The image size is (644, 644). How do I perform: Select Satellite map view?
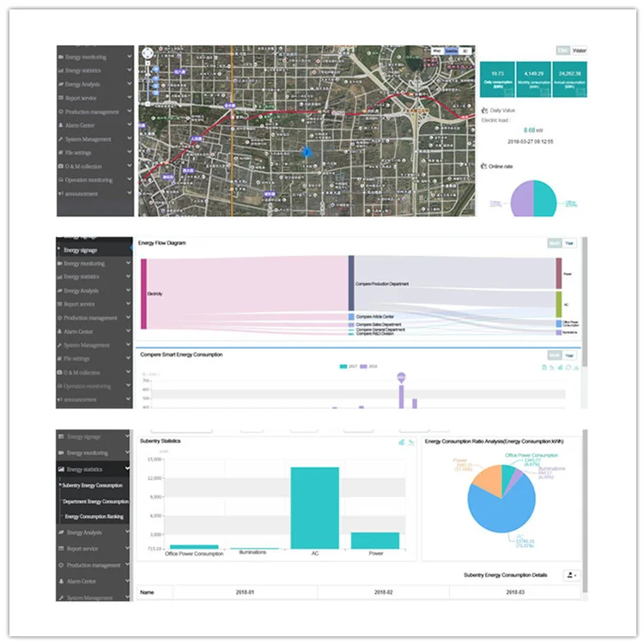coord(451,51)
